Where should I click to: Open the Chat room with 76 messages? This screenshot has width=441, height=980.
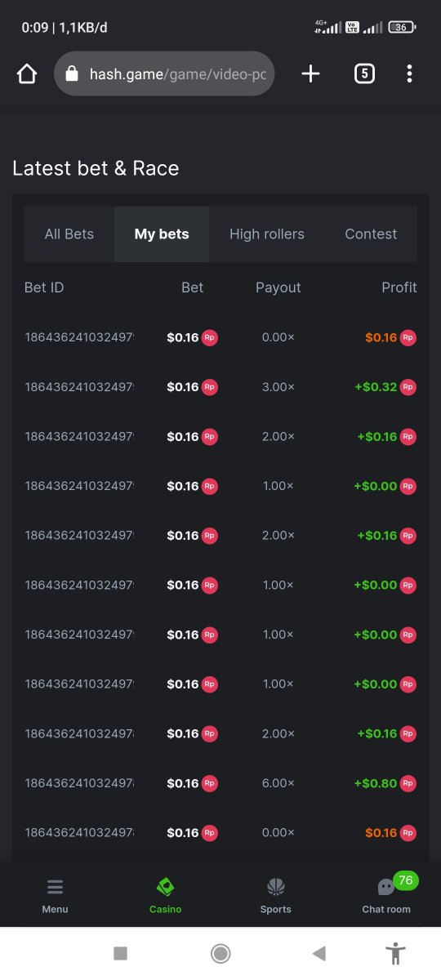pos(386,895)
